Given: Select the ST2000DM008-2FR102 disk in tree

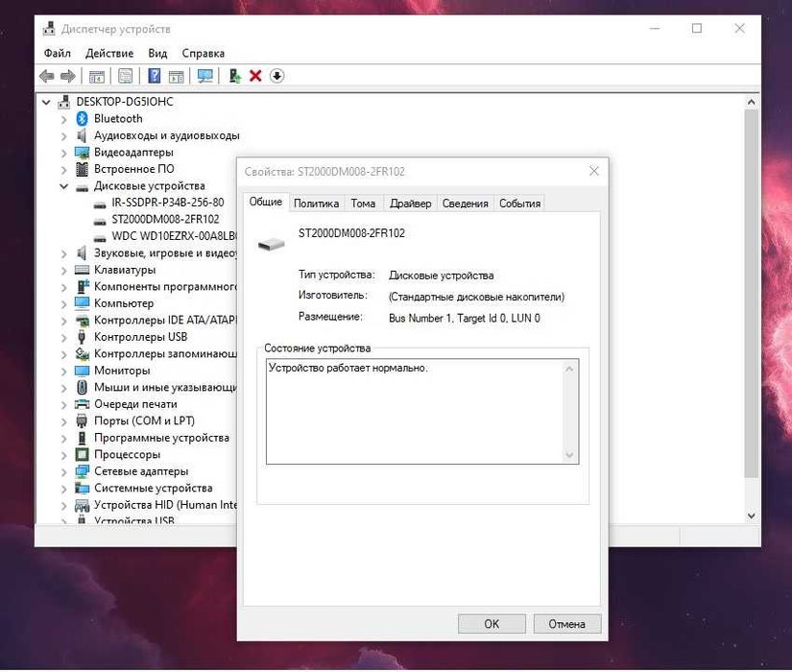Looking at the screenshot, I should tap(165, 219).
